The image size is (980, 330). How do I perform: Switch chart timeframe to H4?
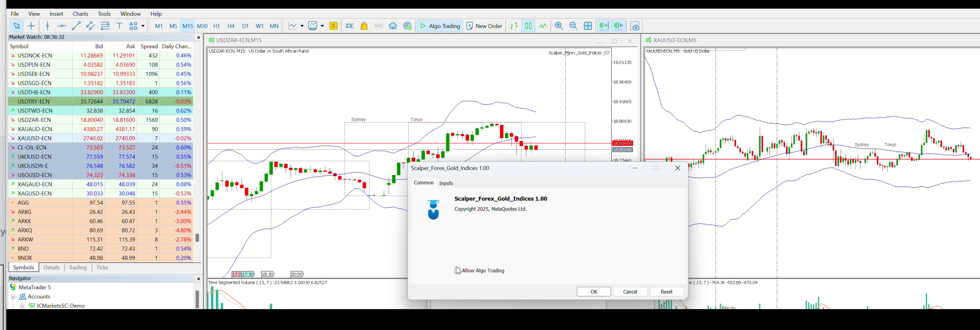tap(231, 26)
